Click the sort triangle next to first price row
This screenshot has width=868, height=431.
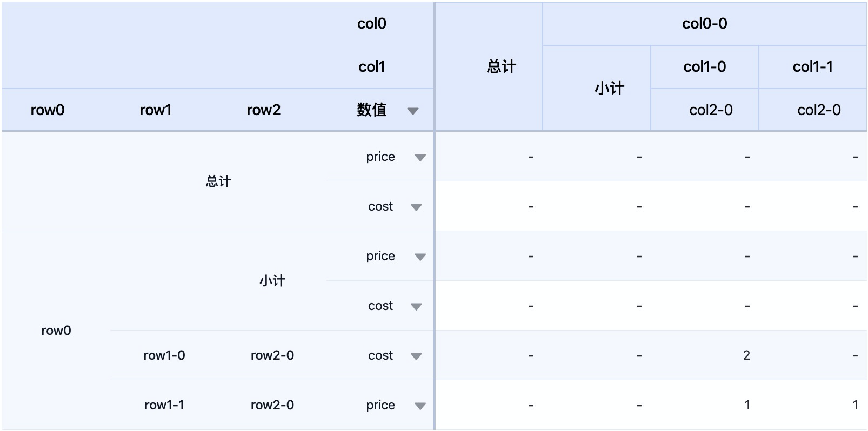pos(420,157)
